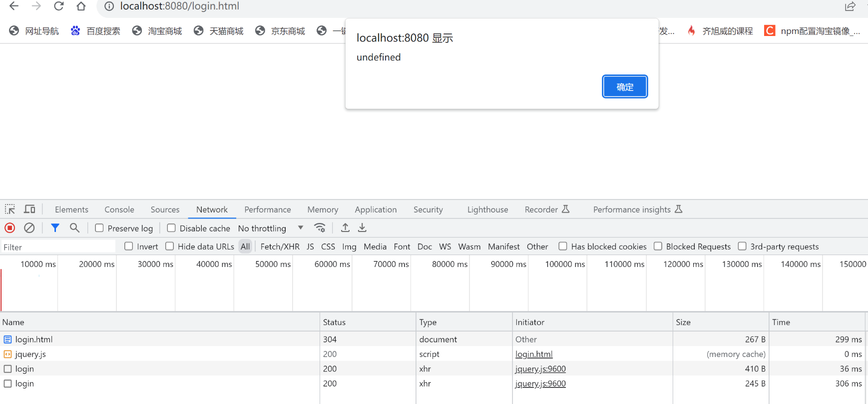
Task: Activate the inspect element picker icon
Action: click(10, 209)
